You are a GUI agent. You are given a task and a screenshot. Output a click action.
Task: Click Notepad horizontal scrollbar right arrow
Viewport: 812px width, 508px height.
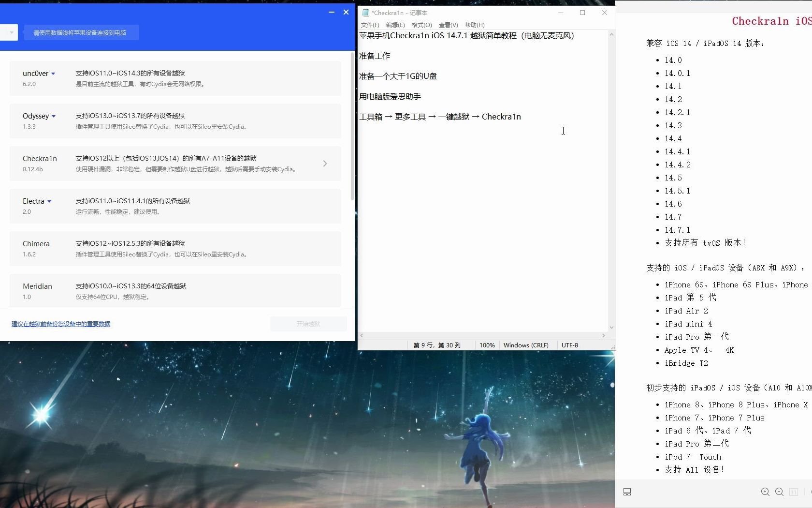pos(603,335)
